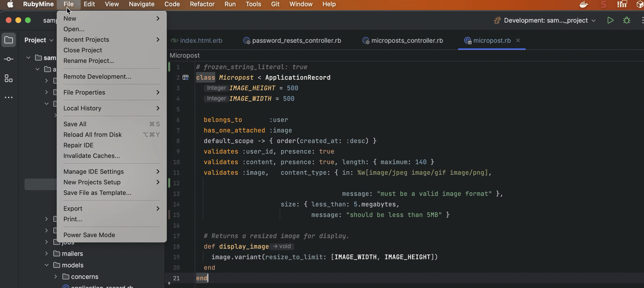Click the Docker whale icon in menu bar
The width and height of the screenshot is (644, 288).
coord(584,4)
